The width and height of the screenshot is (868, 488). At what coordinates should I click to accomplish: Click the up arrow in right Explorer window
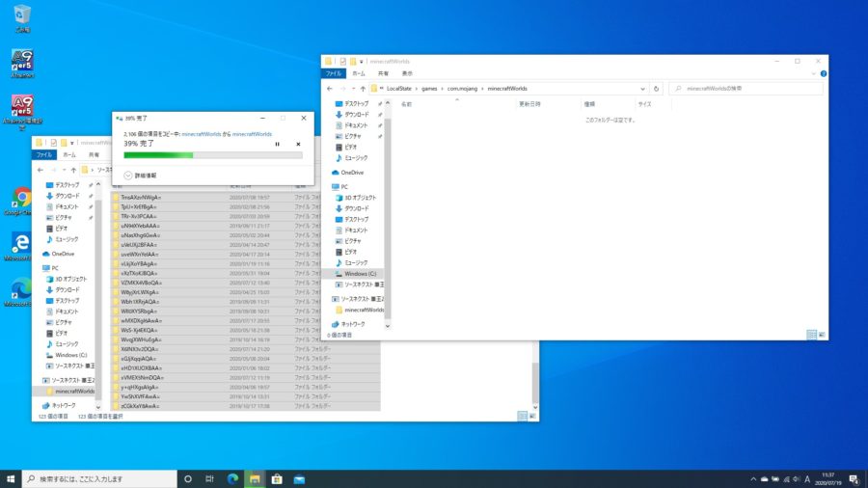click(x=361, y=88)
